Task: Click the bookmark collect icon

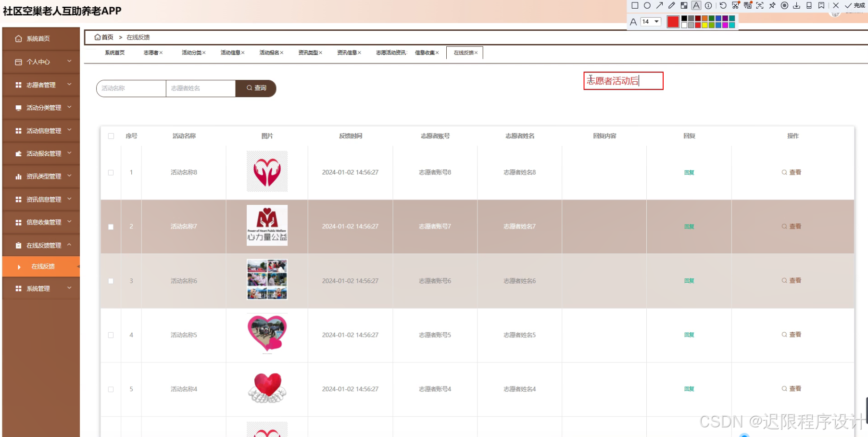Action: pos(821,5)
